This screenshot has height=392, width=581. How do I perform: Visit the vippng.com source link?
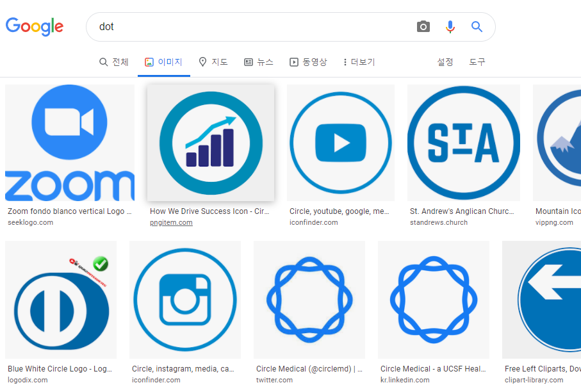click(x=554, y=222)
